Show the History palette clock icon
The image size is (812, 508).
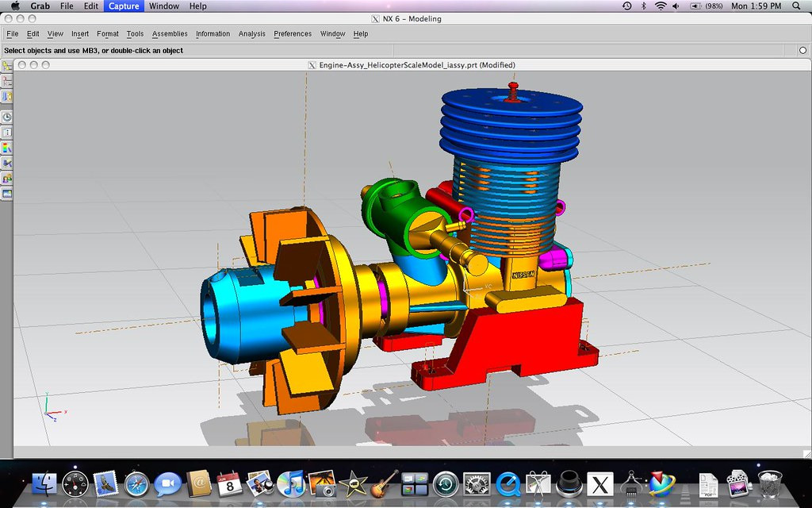(7, 117)
